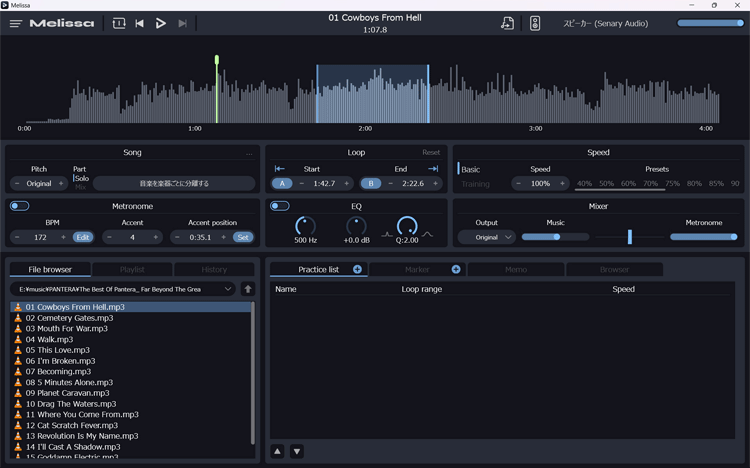This screenshot has width=750, height=468.
Task: Open the audio device speaker icon
Action: [535, 23]
